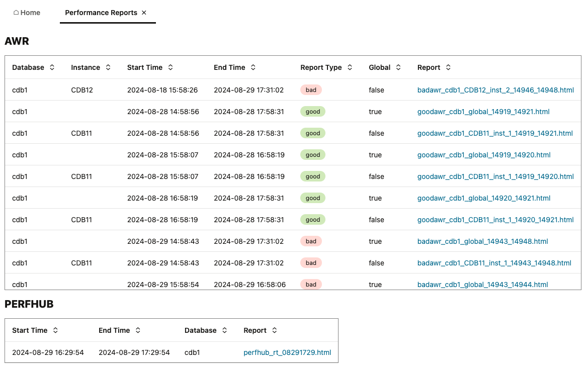Open goodawr_cdb1_CDB11_inst_1_14920_14921.html report

click(x=495, y=220)
